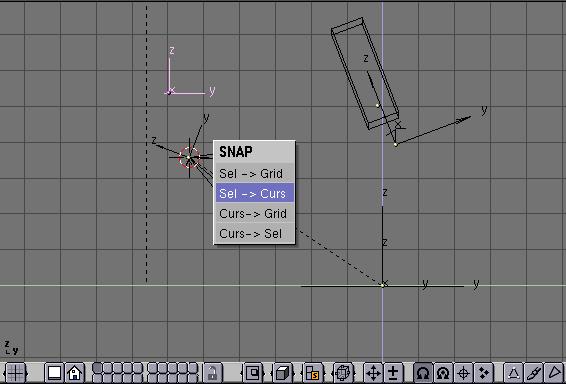The width and height of the screenshot is (566, 384).
Task: Enable the vertex paint brush icon
Action: coord(534,373)
